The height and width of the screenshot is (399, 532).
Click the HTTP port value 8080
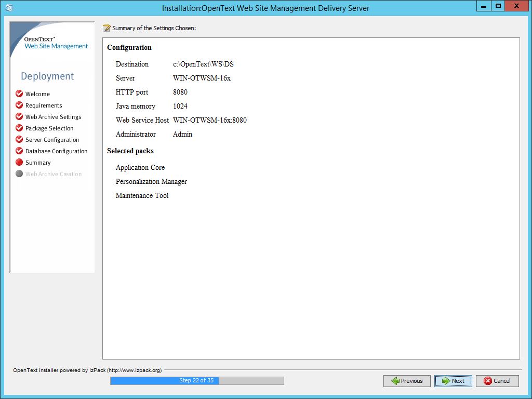click(180, 92)
